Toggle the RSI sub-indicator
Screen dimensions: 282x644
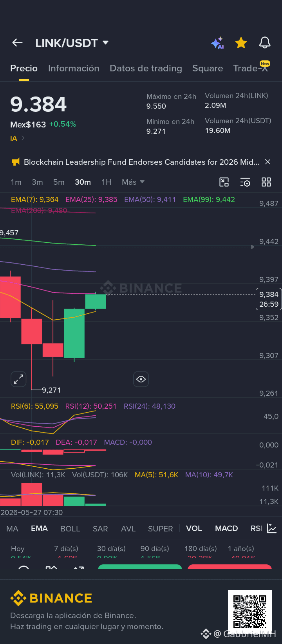pos(257,529)
